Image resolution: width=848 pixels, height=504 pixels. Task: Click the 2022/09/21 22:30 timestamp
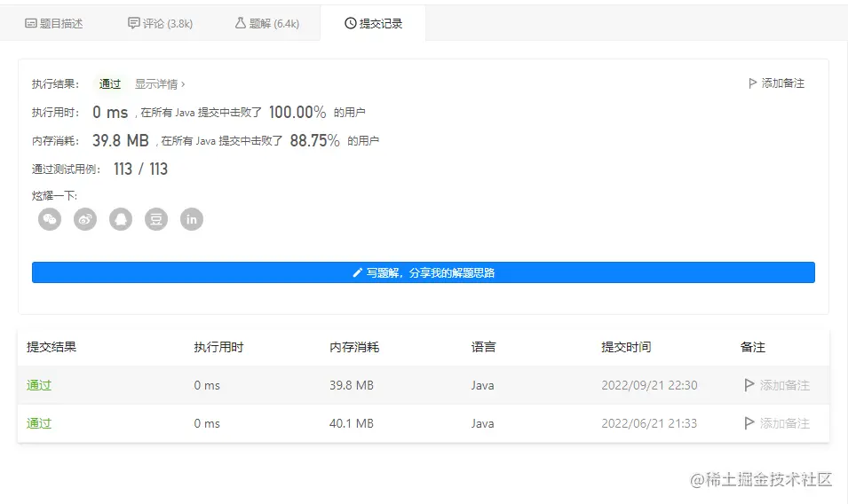[x=649, y=385]
